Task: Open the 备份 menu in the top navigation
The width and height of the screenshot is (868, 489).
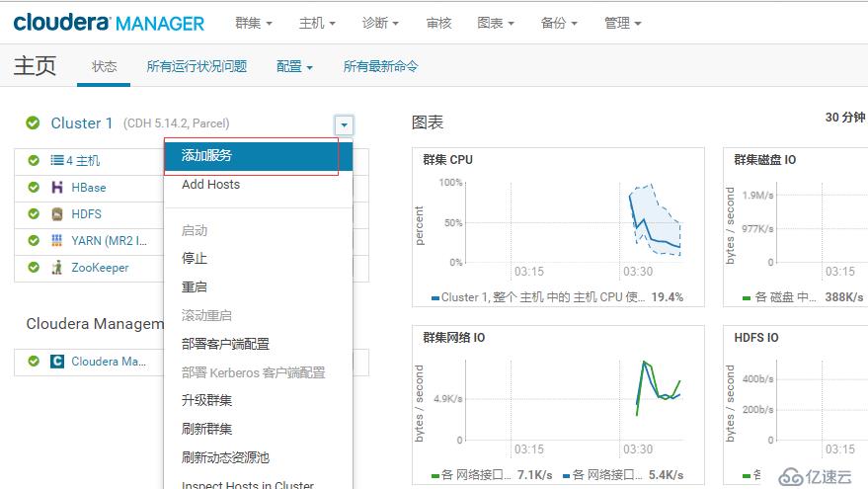Action: pyautogui.click(x=559, y=24)
